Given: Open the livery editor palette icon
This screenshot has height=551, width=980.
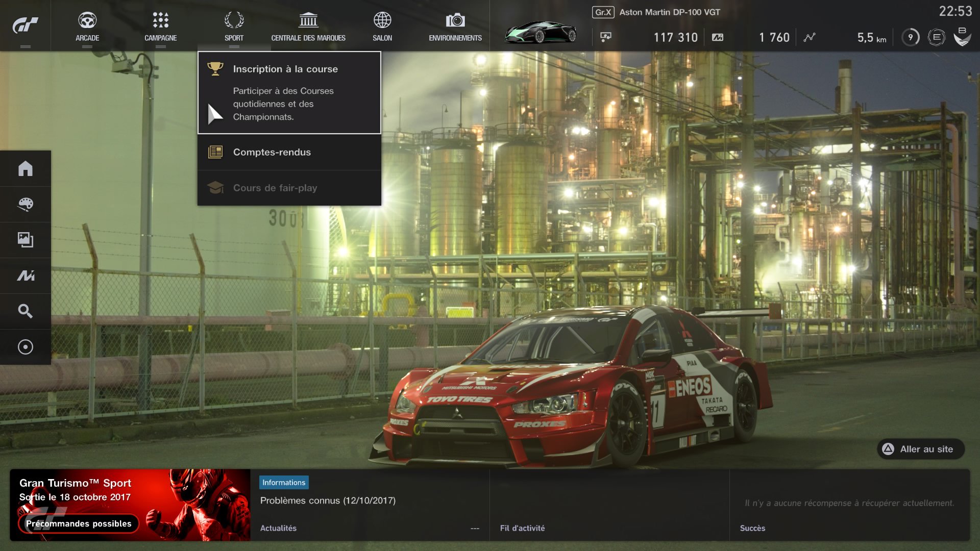Looking at the screenshot, I should coord(26,204).
